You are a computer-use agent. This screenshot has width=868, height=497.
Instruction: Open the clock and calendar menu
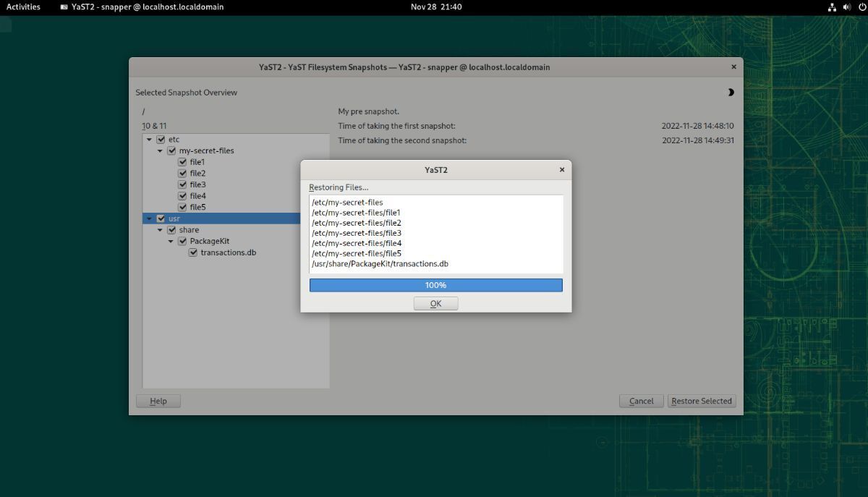pos(435,7)
